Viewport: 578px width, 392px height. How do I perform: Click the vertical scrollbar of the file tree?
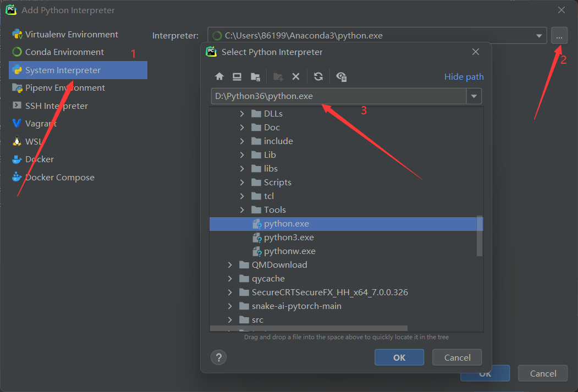480,236
